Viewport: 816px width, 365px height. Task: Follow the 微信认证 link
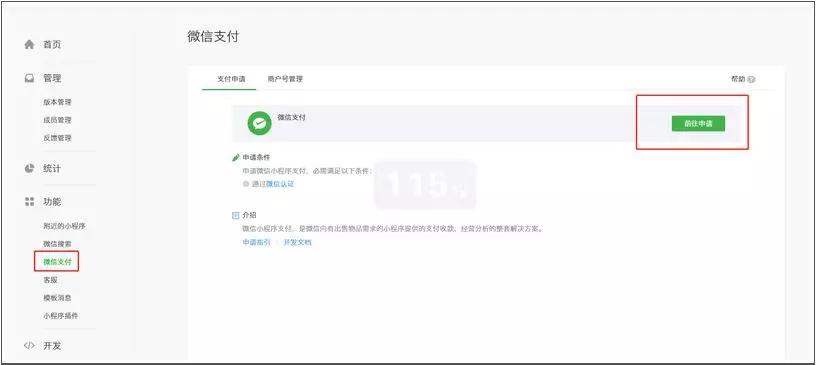tap(280, 184)
